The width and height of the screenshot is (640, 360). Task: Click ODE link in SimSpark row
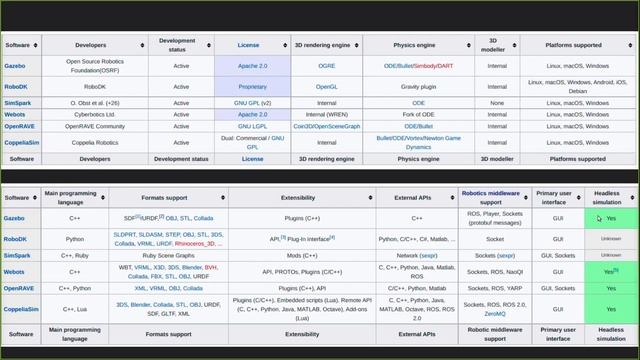point(418,103)
